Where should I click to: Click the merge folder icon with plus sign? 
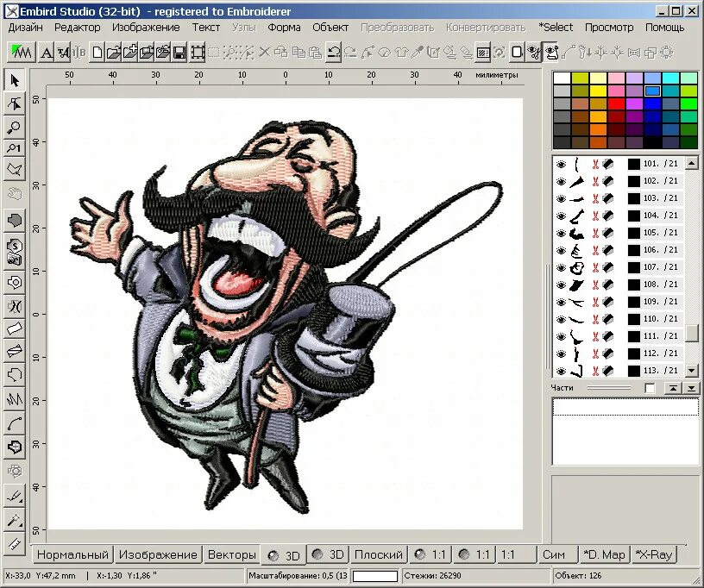pyautogui.click(x=130, y=53)
